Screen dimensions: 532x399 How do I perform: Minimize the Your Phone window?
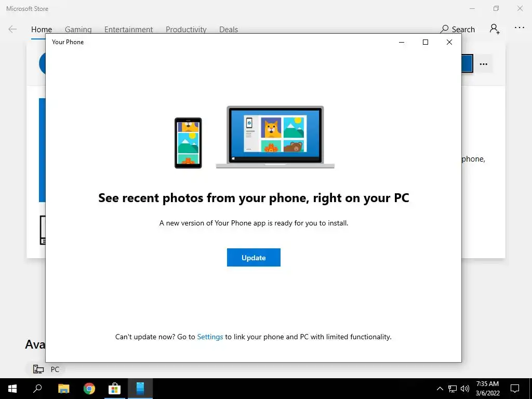point(402,42)
